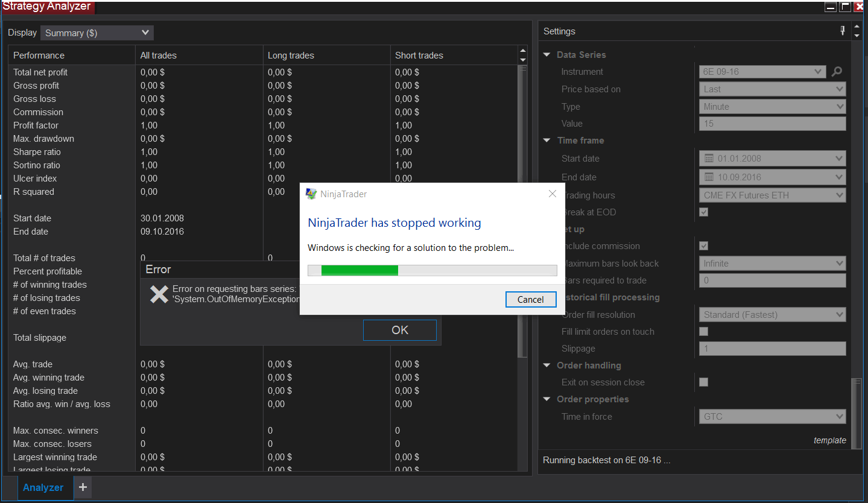Viewport: 868px width, 503px height.
Task: Click the Slippage input field
Action: click(x=773, y=349)
